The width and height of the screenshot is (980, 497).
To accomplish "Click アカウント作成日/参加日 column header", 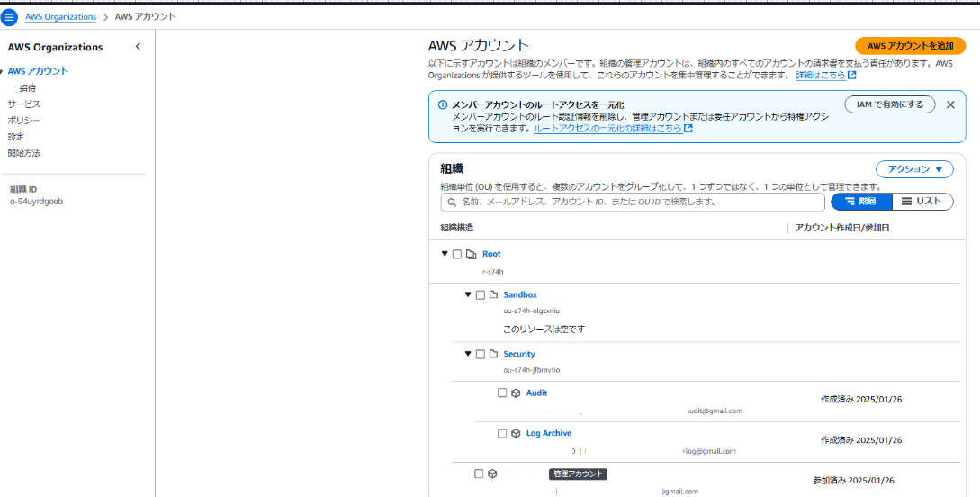I will pos(842,228).
